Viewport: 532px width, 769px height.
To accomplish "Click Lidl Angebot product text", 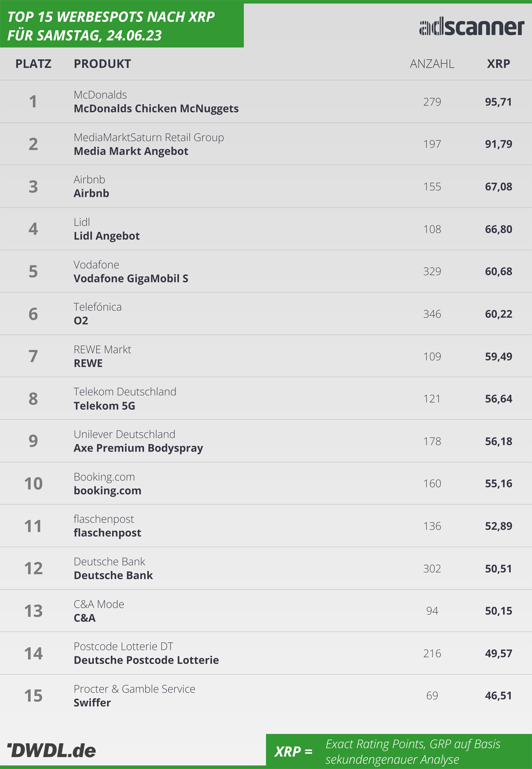I will pyautogui.click(x=106, y=236).
